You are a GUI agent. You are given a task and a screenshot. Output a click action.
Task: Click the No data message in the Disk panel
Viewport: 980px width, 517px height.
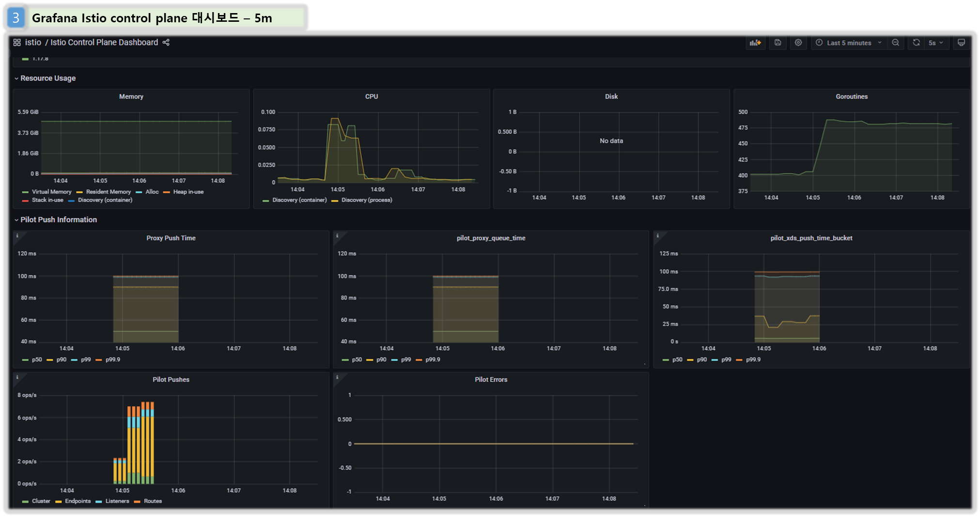click(611, 141)
